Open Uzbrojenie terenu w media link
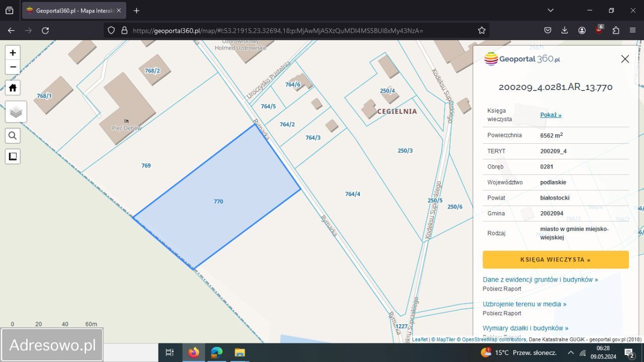Screen dimensions: 644x362 coord(524,304)
